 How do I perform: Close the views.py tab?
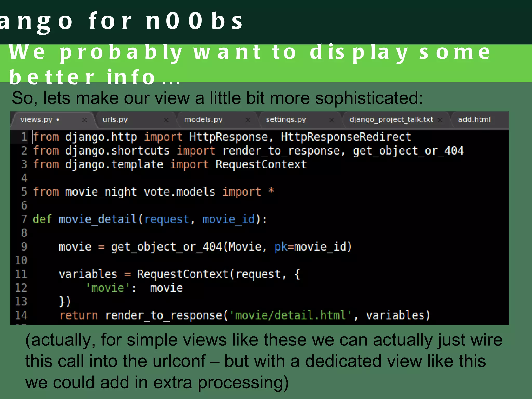pyautogui.click(x=84, y=120)
